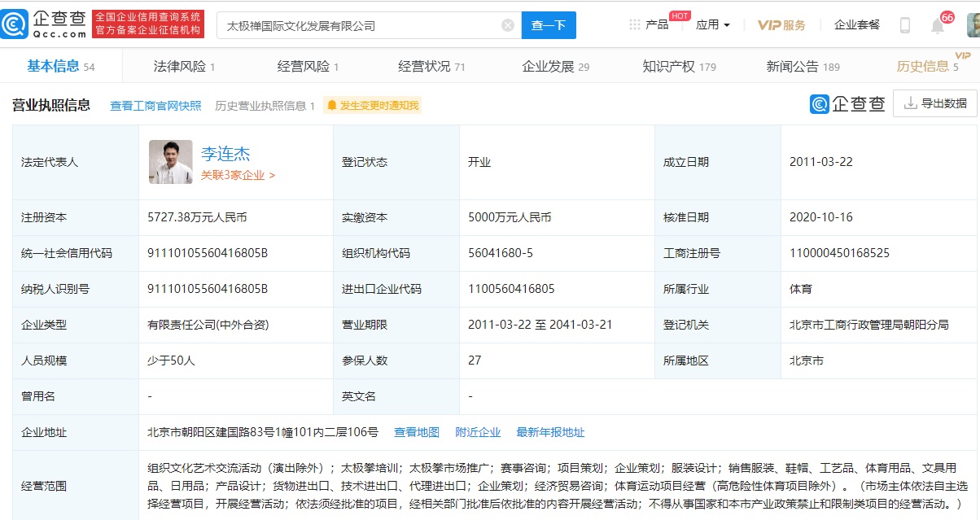The height and width of the screenshot is (520, 980).
Task: Switch to the 经营风险 tab
Action: tap(308, 67)
